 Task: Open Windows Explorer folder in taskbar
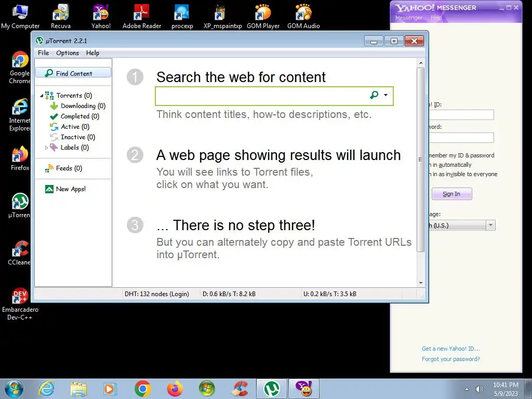(x=78, y=389)
